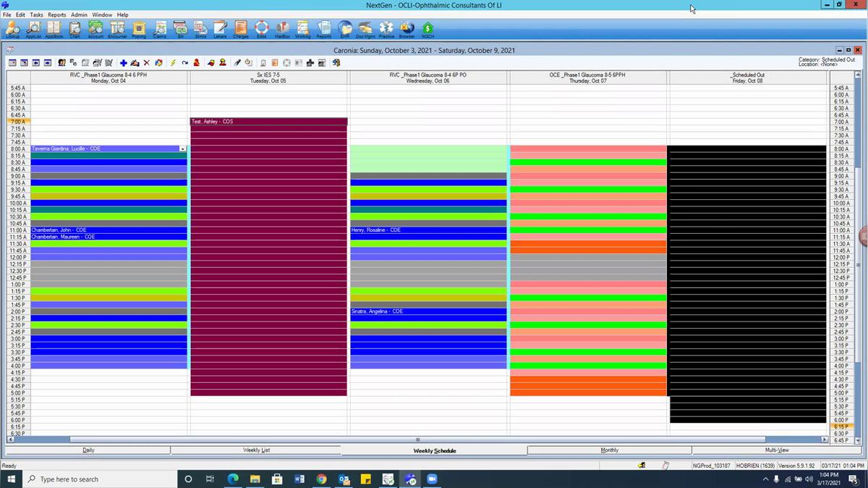Open Outlook from the taskbar
The width and height of the screenshot is (868, 488).
point(344,479)
